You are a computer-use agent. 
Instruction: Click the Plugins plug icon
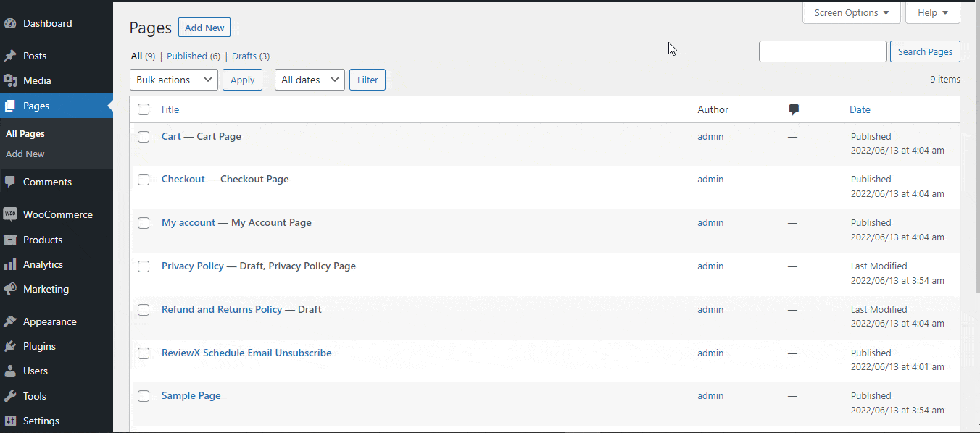(10, 346)
